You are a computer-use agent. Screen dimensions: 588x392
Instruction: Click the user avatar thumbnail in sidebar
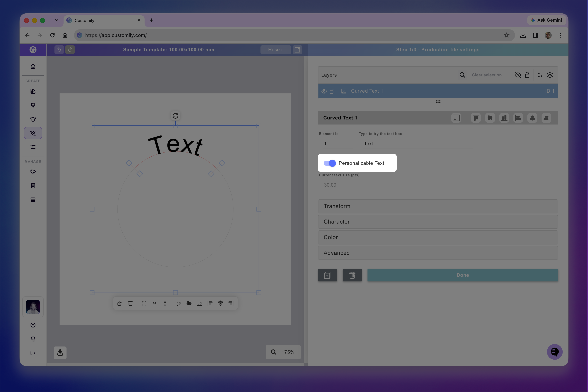[x=33, y=307]
